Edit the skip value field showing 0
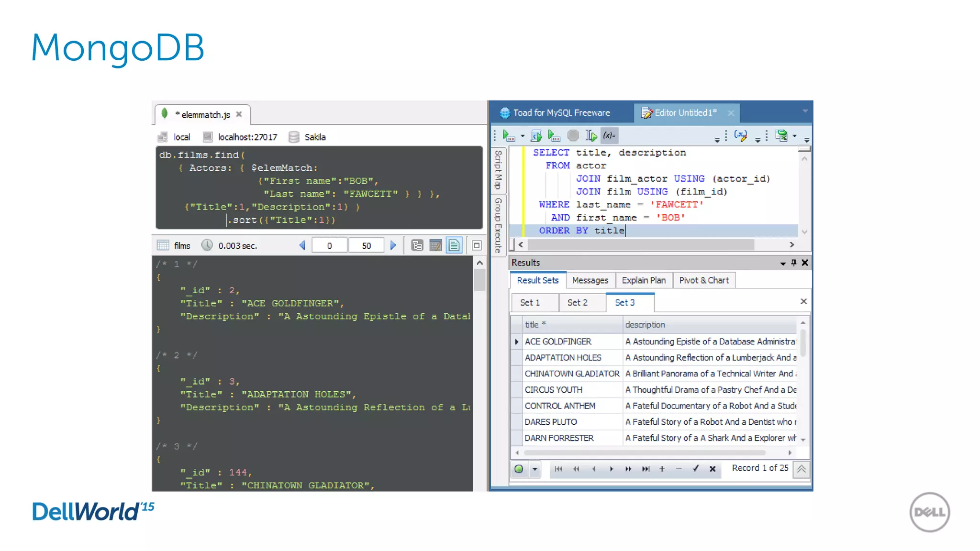This screenshot has width=980, height=551. pyautogui.click(x=330, y=245)
